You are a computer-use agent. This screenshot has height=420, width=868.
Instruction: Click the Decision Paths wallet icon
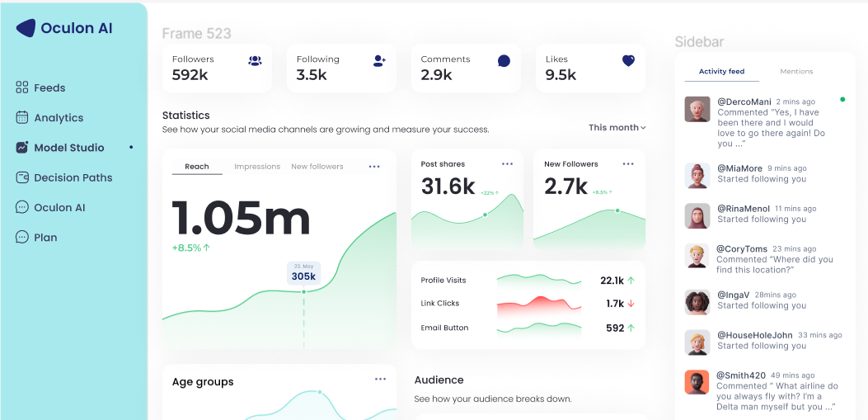(22, 177)
